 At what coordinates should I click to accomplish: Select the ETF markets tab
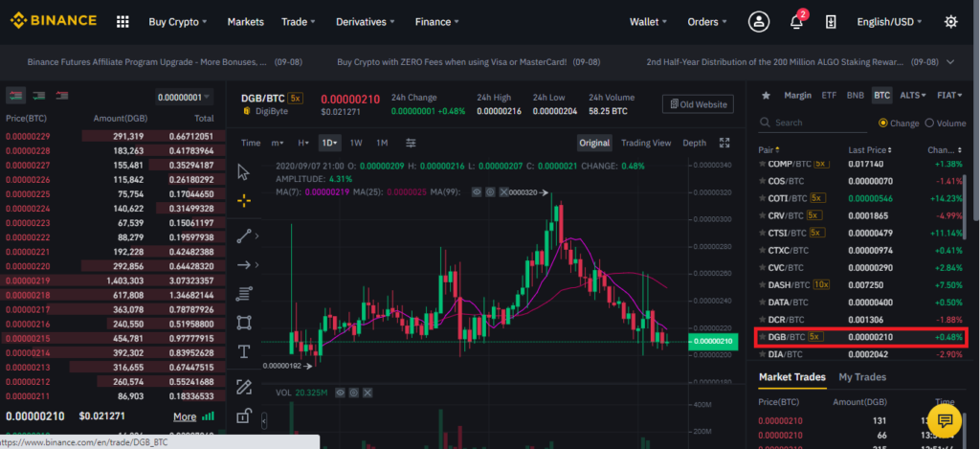coord(829,96)
